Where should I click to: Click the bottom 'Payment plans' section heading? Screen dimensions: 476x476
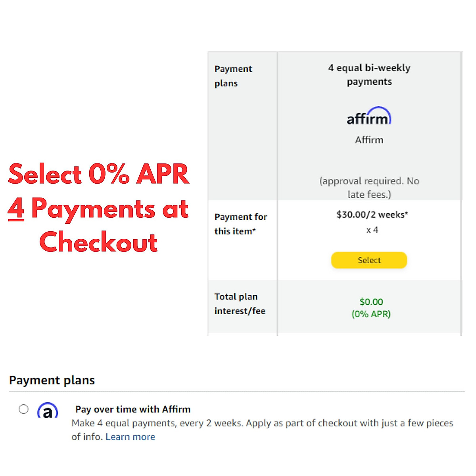point(52,380)
